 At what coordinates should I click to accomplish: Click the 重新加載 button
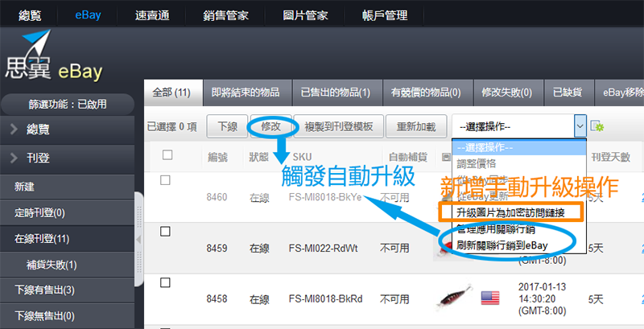[416, 126]
